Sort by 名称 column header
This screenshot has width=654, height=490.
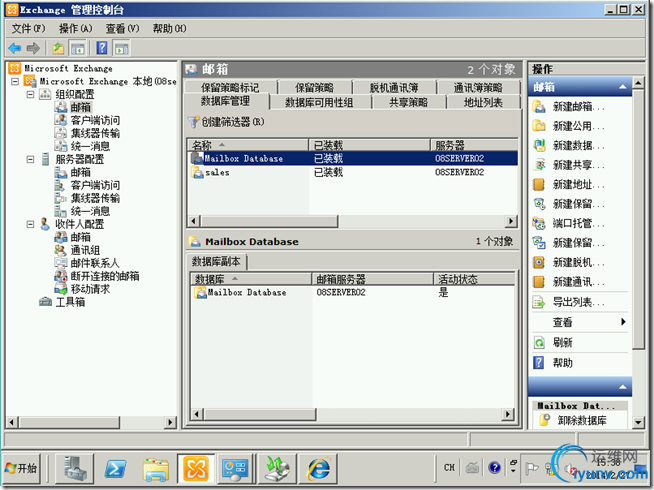point(248,145)
